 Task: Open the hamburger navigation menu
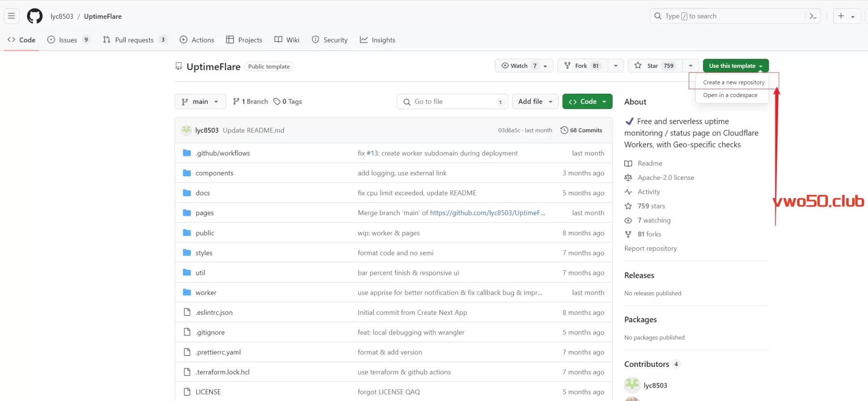[x=11, y=16]
